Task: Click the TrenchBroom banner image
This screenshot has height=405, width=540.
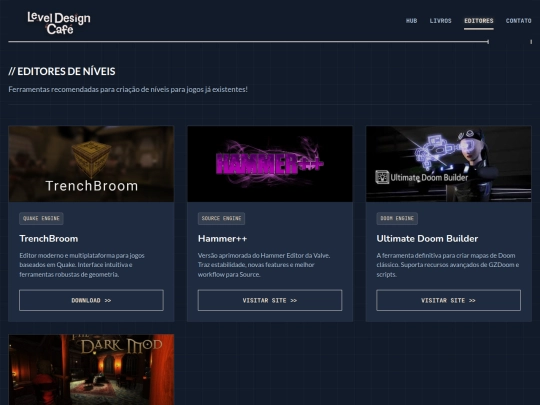Action: pyautogui.click(x=91, y=164)
